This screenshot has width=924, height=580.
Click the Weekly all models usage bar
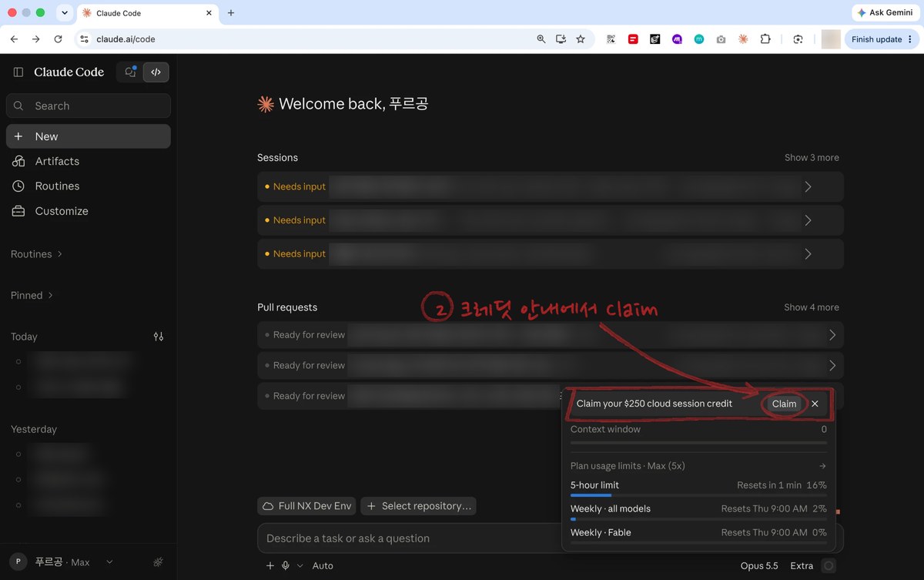point(698,519)
